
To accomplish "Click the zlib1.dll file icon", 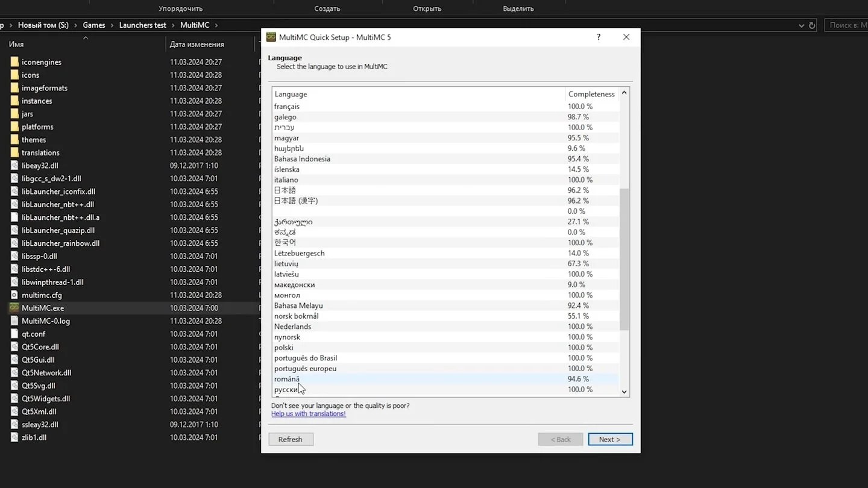I will [14, 437].
